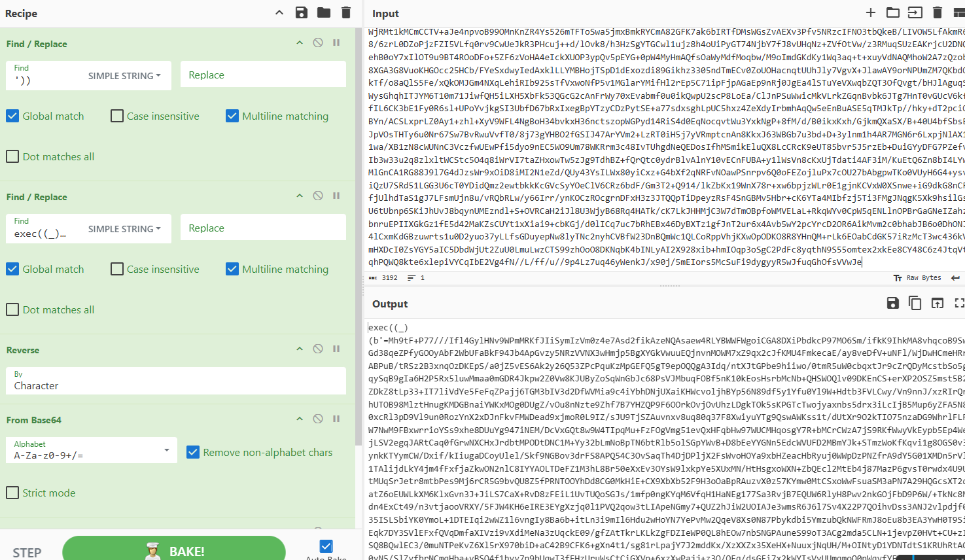The width and height of the screenshot is (965, 560).
Task: Uncheck Remove non-alphabet chars
Action: pyautogui.click(x=193, y=452)
